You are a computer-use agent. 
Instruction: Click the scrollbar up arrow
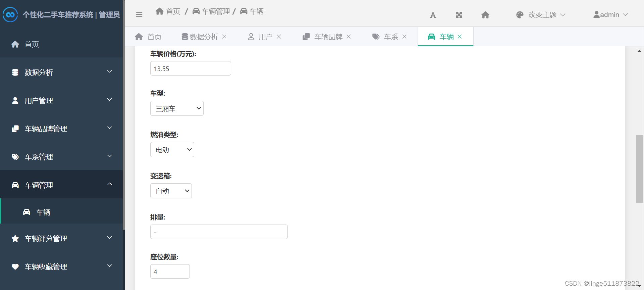pos(639,51)
